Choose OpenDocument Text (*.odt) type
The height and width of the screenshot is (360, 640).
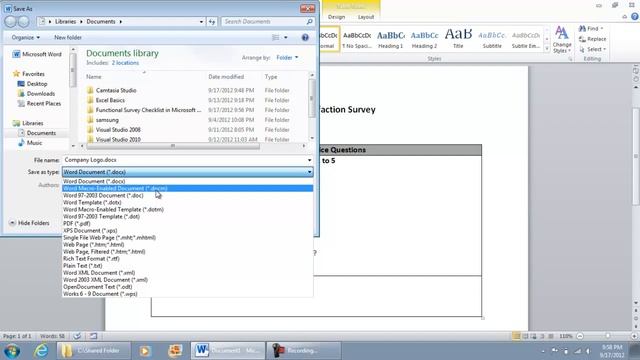[187, 287]
